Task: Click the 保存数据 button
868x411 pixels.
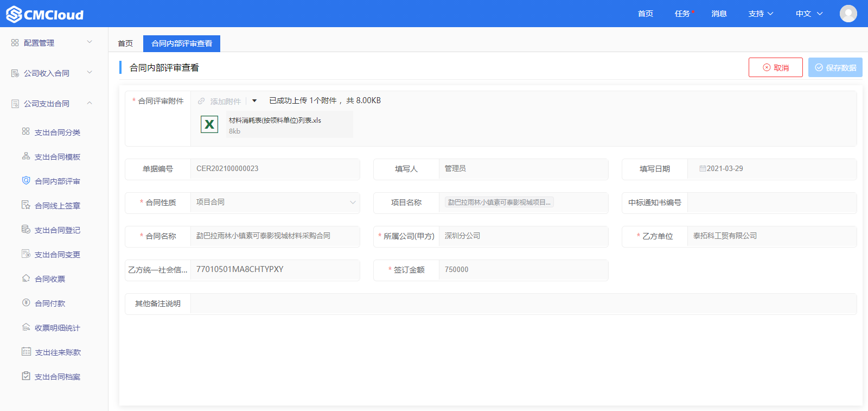Action: pos(835,67)
